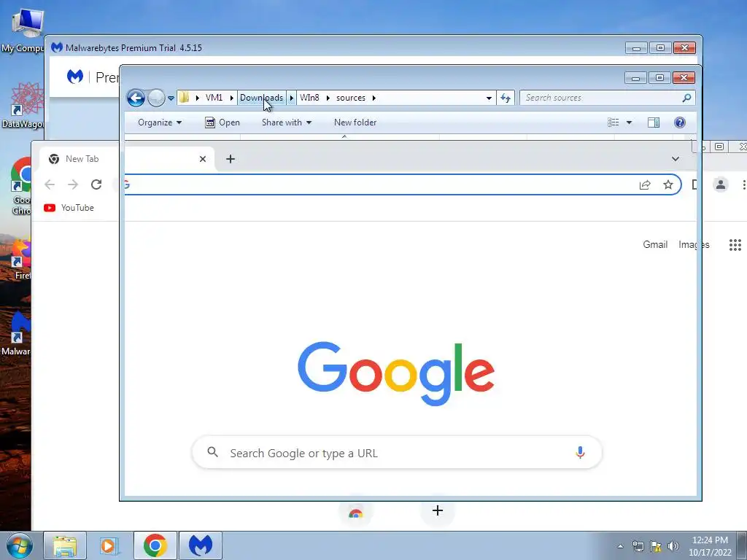Open the address bar history dropdown
The width and height of the screenshot is (747, 560).
pos(489,98)
